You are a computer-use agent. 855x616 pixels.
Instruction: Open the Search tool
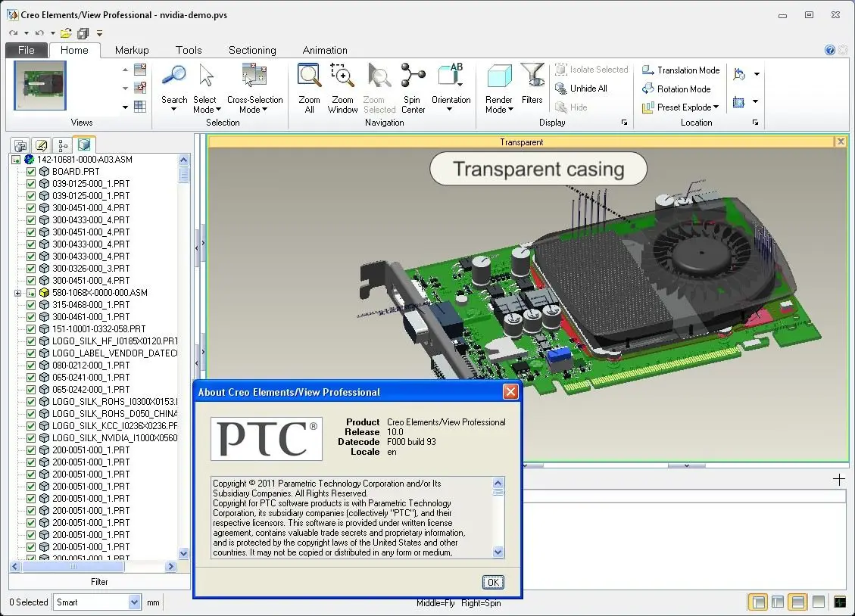(174, 87)
